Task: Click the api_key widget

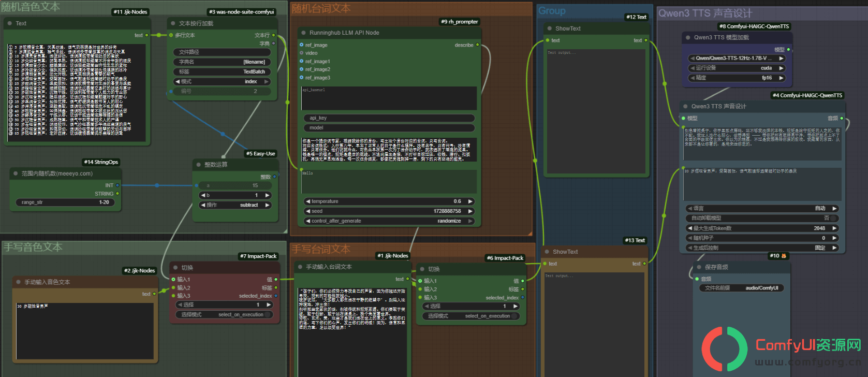Action: [x=389, y=118]
